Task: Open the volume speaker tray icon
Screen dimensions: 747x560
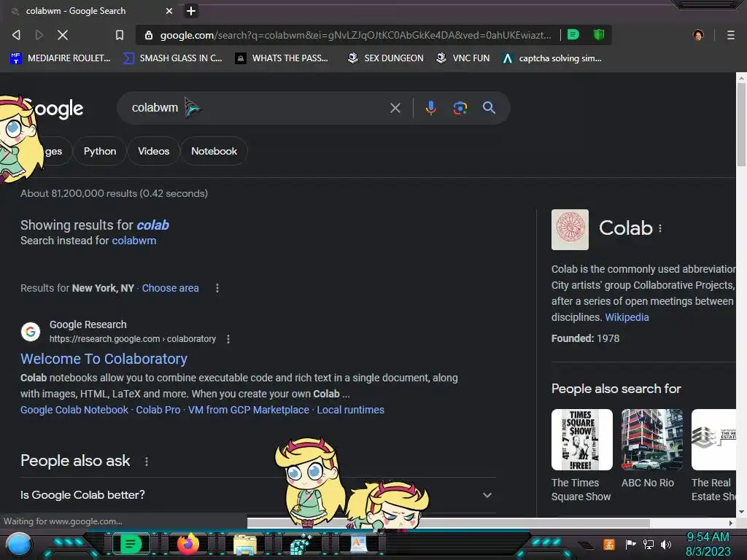Action: (665, 544)
